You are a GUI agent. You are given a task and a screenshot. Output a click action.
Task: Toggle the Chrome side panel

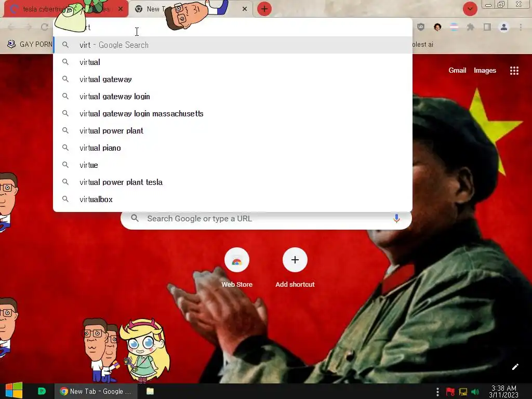coord(487,27)
